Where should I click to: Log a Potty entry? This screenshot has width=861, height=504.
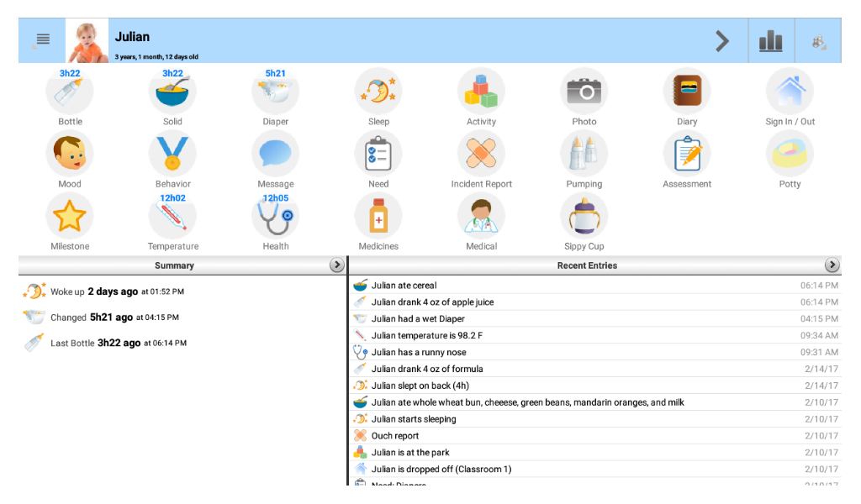[790, 154]
